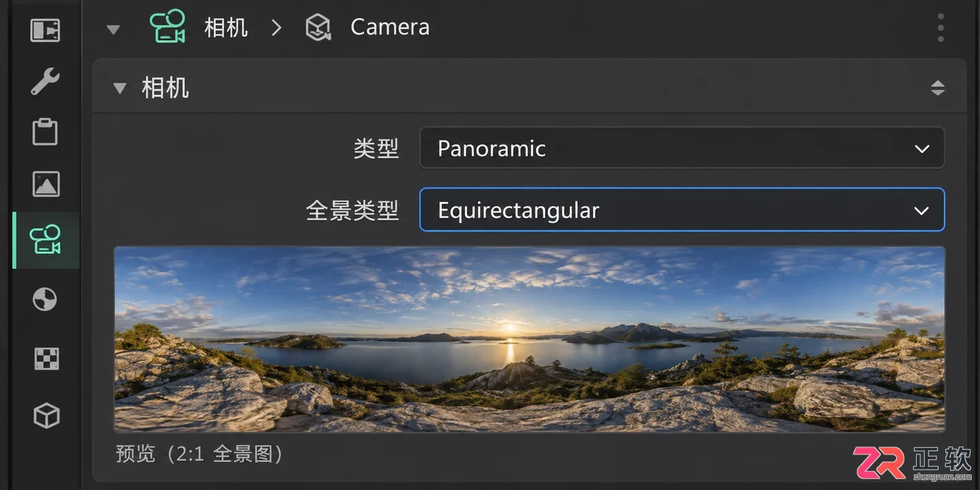Click the green camera icon in breadcrumb
The image size is (980, 490).
[167, 27]
